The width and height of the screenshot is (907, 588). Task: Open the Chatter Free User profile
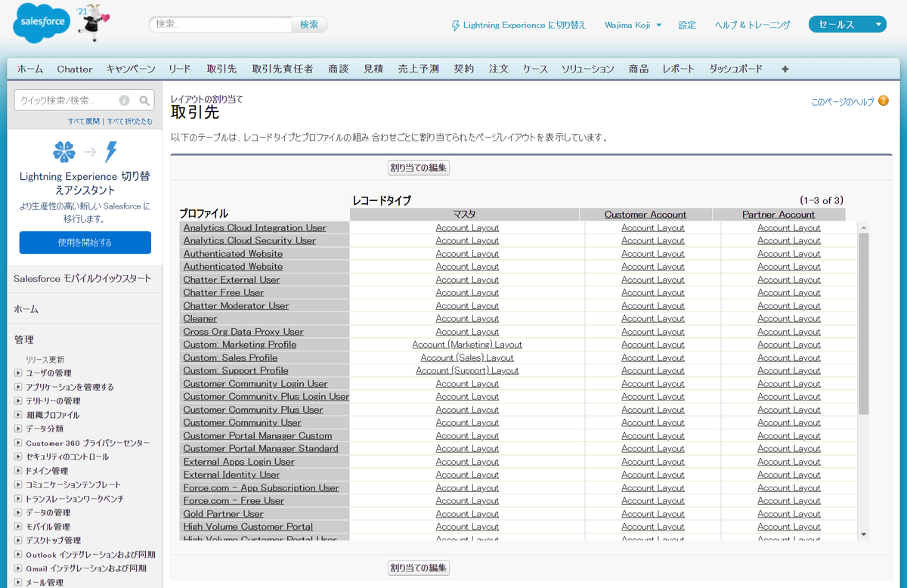[x=224, y=292]
